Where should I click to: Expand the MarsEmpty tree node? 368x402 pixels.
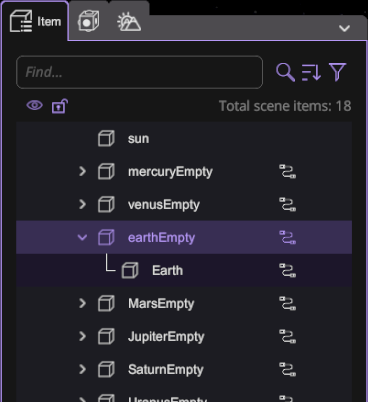coord(82,303)
